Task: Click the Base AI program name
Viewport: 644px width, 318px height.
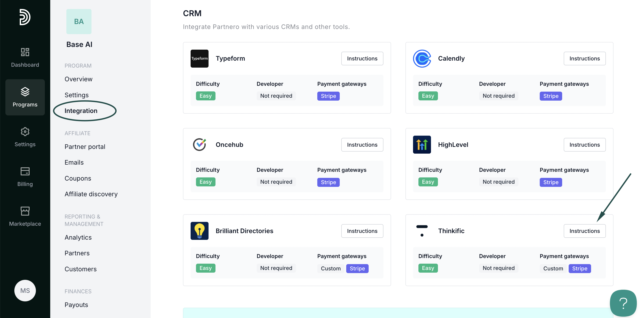Action: click(79, 44)
